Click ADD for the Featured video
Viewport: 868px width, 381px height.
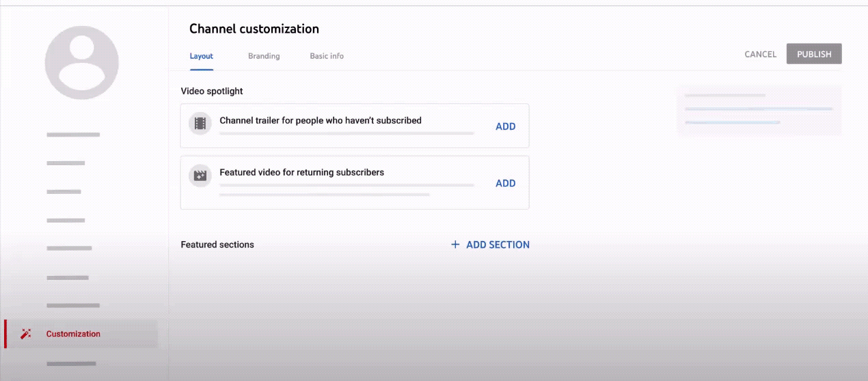click(x=505, y=183)
